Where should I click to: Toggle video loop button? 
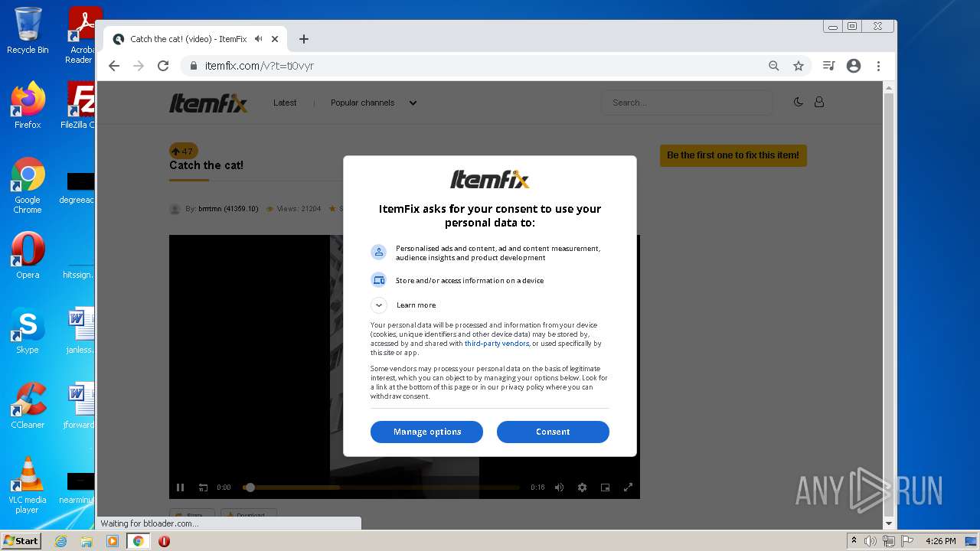tap(203, 487)
